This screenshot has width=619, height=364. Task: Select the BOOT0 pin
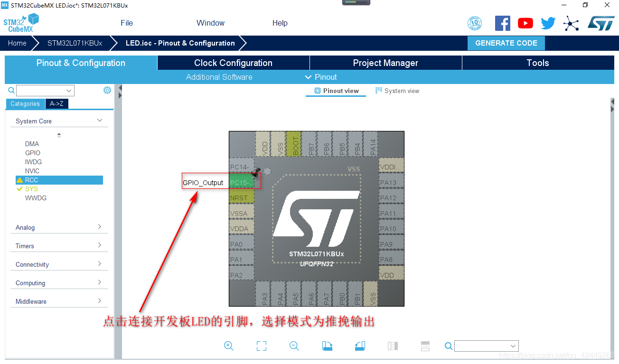tap(294, 145)
